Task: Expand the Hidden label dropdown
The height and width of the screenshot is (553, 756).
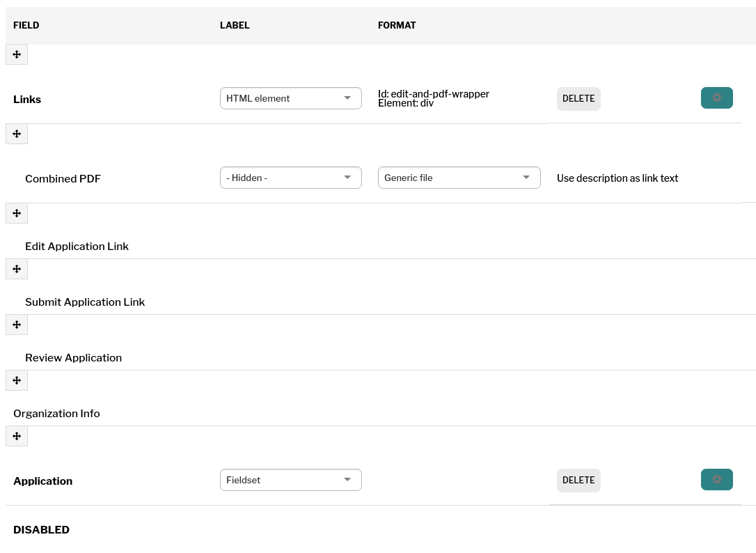Action: click(290, 178)
